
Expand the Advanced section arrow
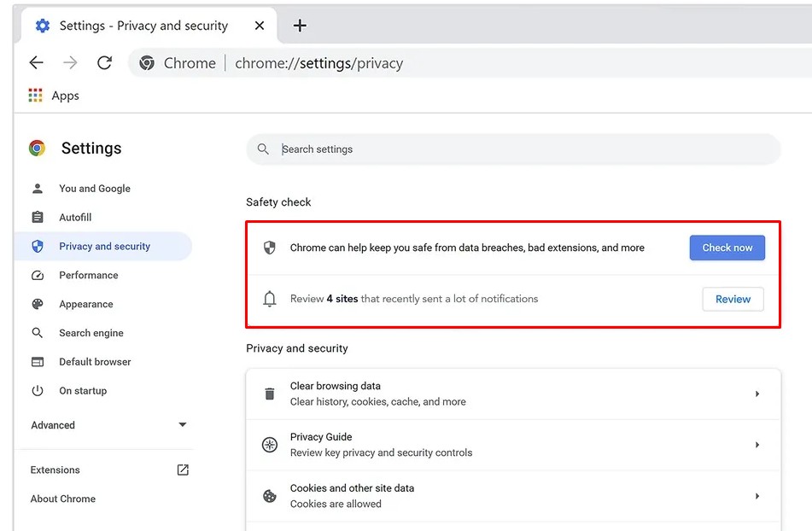pyautogui.click(x=182, y=425)
